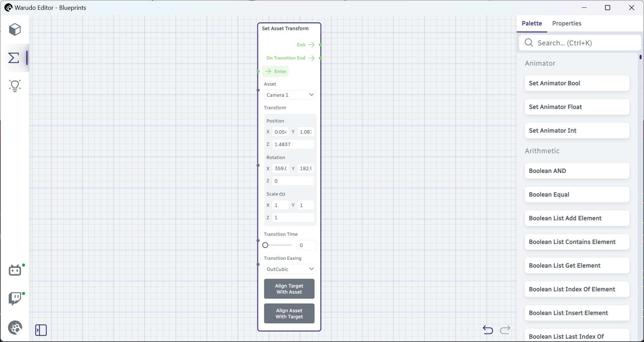The height and width of the screenshot is (342, 644).
Task: Click the Asset data input port
Action: (258, 90)
